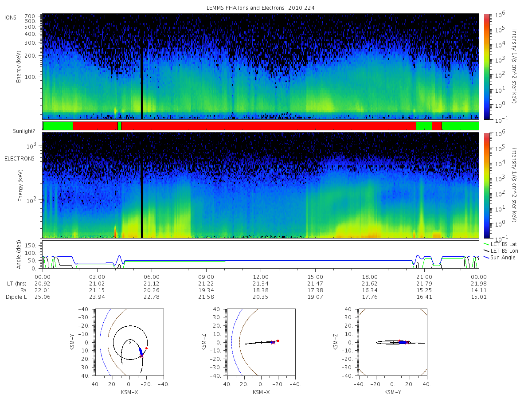The height and width of the screenshot is (399, 532).
Task: Click the long red segment of Sunlight bar
Action: [269, 126]
